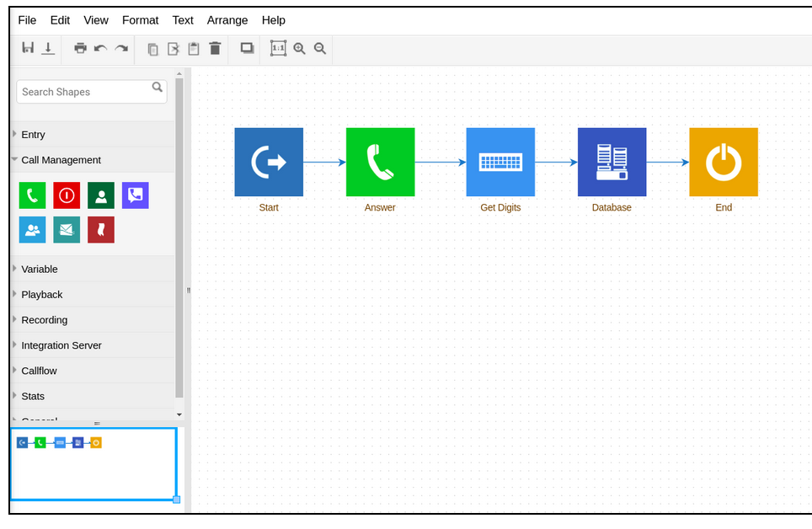Expand the Playback shapes section
The image size is (812, 529).
coord(92,294)
